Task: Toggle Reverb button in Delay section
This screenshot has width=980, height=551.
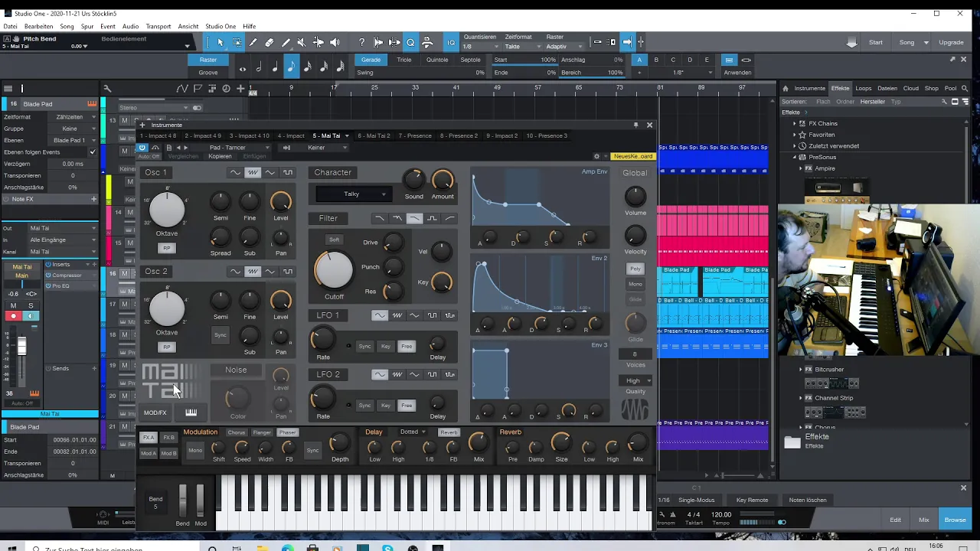Action: tap(449, 432)
